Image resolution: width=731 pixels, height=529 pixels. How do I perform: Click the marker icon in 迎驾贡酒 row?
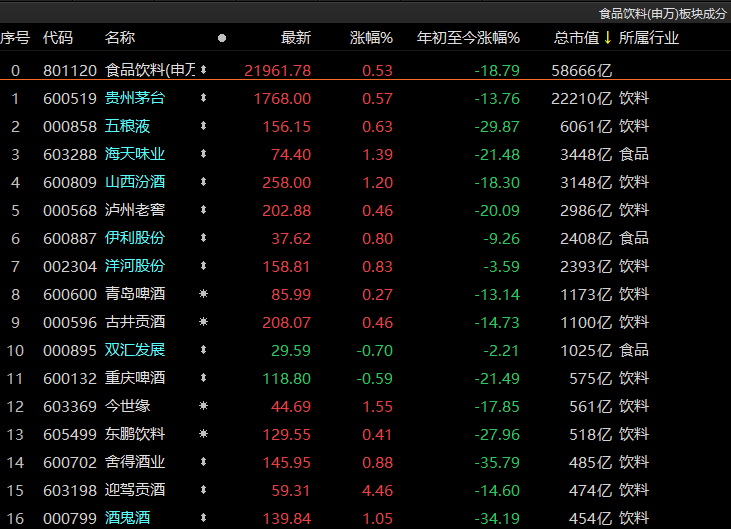point(203,489)
